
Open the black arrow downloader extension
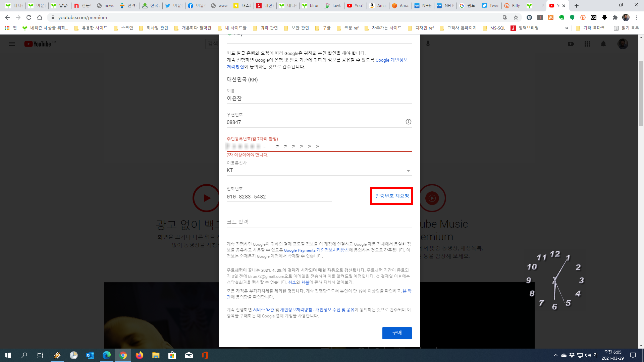coord(604,17)
